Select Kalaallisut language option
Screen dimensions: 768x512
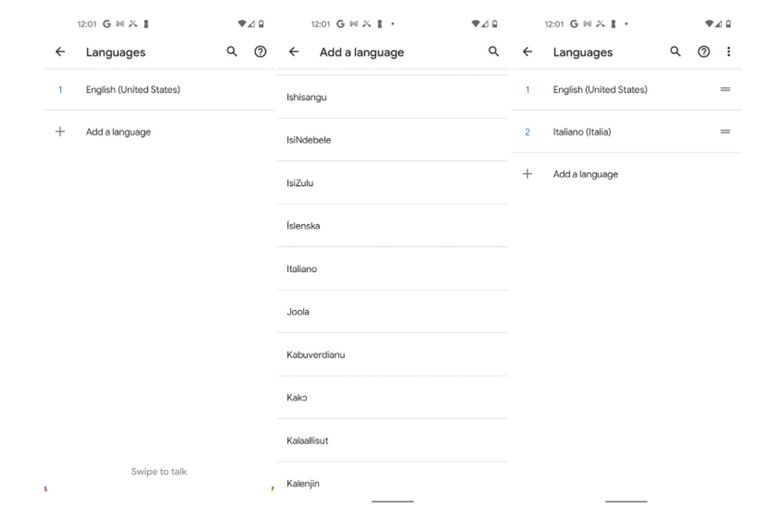[x=307, y=441]
